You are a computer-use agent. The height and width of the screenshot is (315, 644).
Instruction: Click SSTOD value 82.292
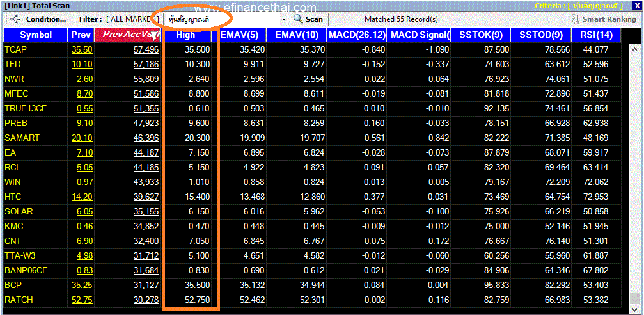(557, 286)
